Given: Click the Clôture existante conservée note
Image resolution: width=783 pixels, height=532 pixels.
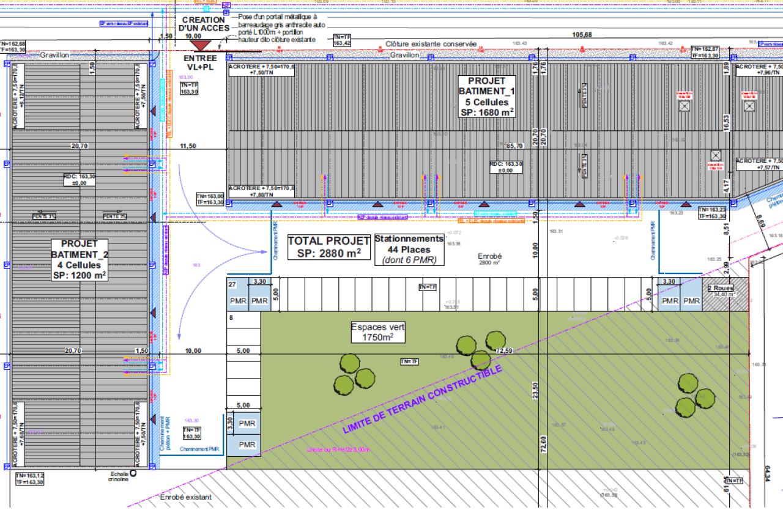Looking at the screenshot, I should coord(431,44).
